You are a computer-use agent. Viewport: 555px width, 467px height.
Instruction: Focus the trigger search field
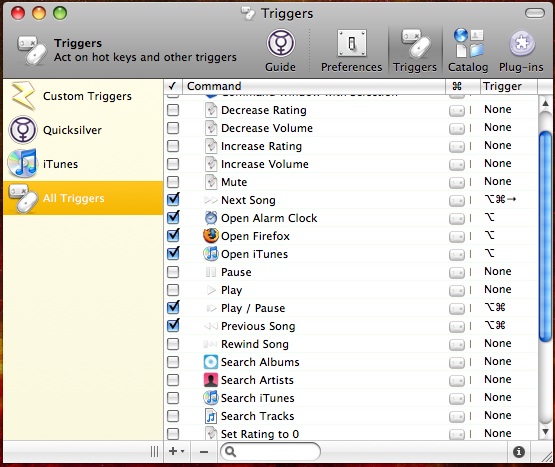[x=270, y=452]
